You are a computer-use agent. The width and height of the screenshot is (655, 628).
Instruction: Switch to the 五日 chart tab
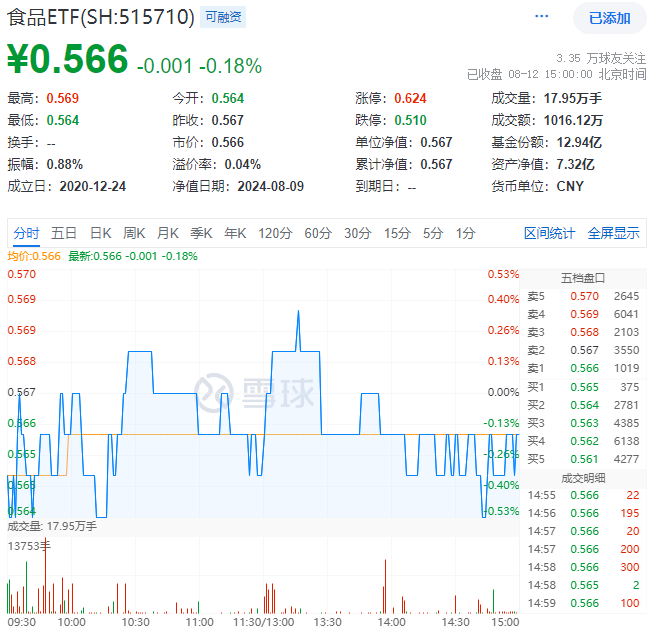click(64, 233)
